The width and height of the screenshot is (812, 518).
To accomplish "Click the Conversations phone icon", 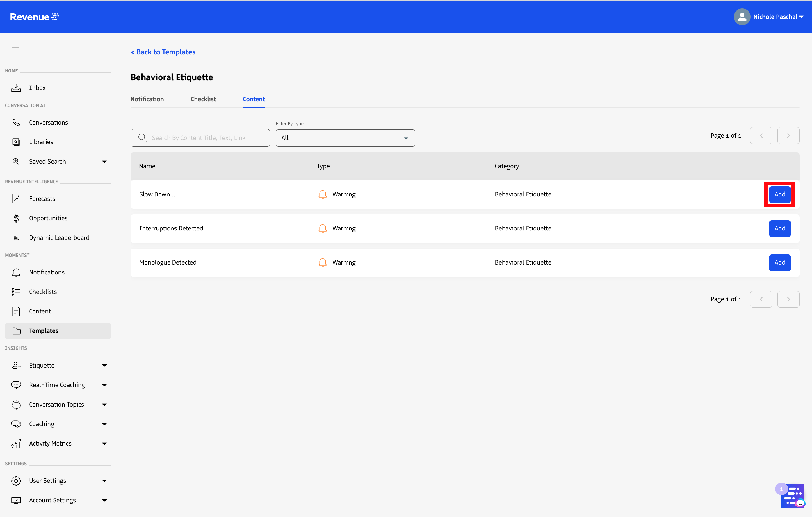I will (x=16, y=122).
